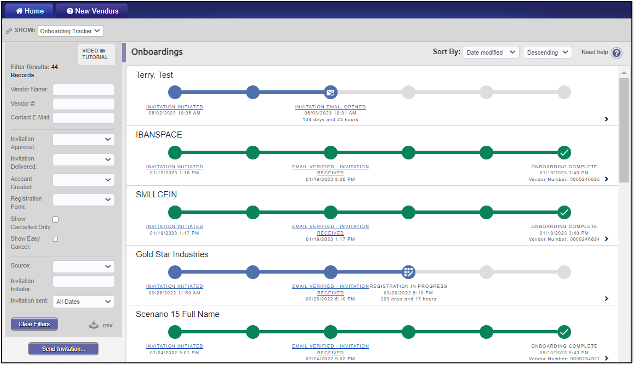Image resolution: width=635 pixels, height=365 pixels.
Task: Click the Need help question mark icon
Action: [x=616, y=53]
